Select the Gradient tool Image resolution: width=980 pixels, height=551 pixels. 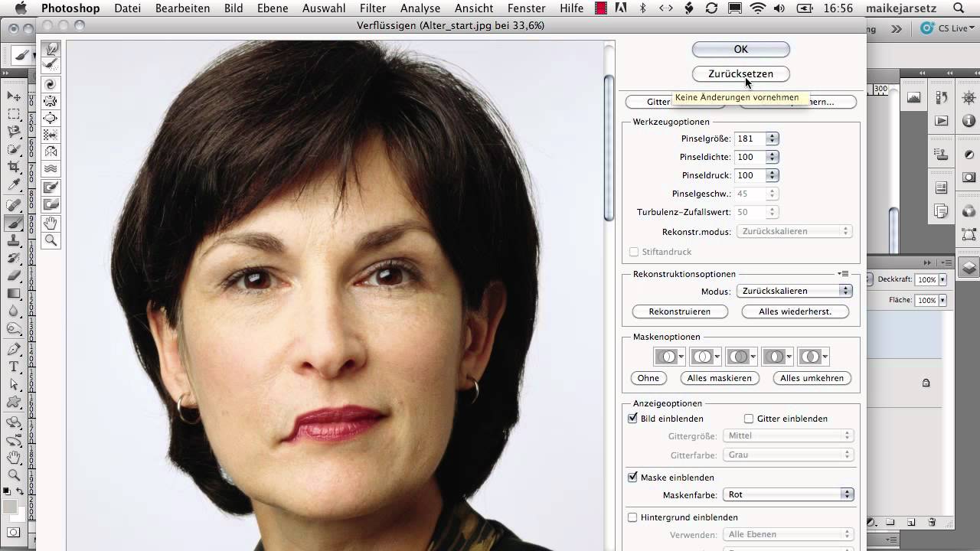[14, 293]
